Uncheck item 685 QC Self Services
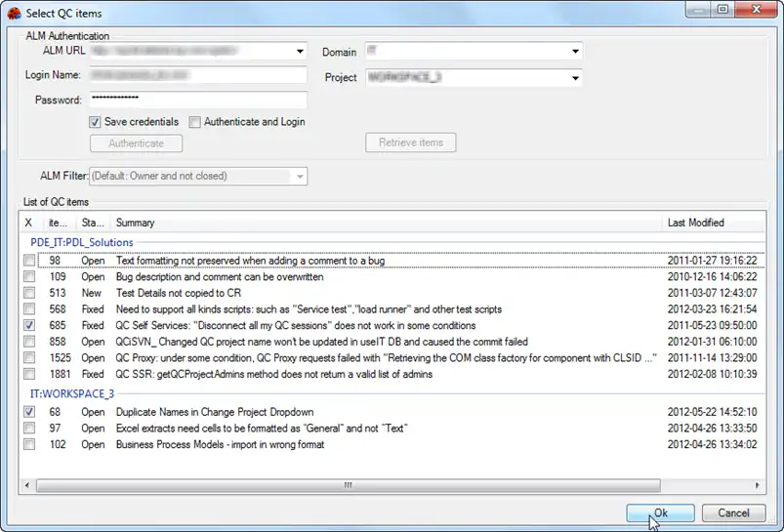 [29, 325]
